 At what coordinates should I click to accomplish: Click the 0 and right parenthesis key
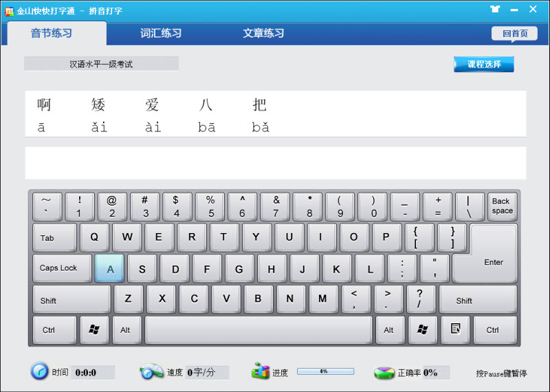372,206
